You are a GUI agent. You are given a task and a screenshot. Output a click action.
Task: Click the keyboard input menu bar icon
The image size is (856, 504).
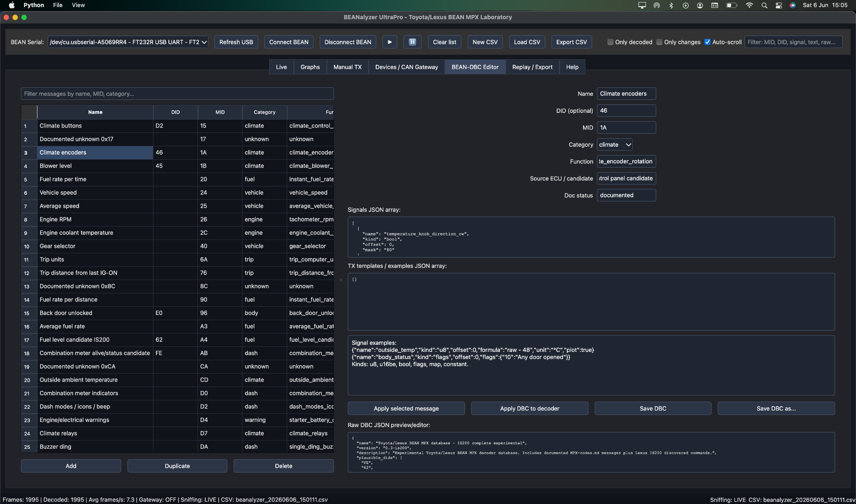[715, 5]
